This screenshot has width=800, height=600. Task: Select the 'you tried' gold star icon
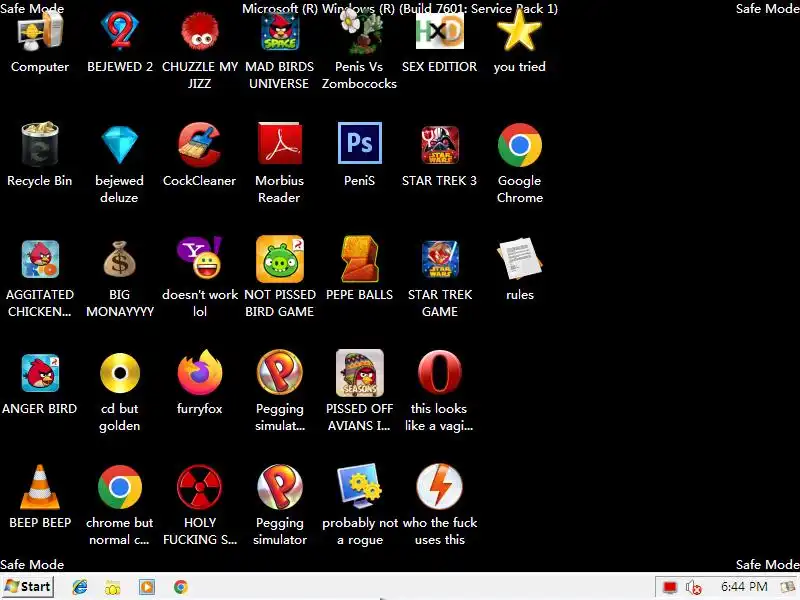click(x=519, y=32)
